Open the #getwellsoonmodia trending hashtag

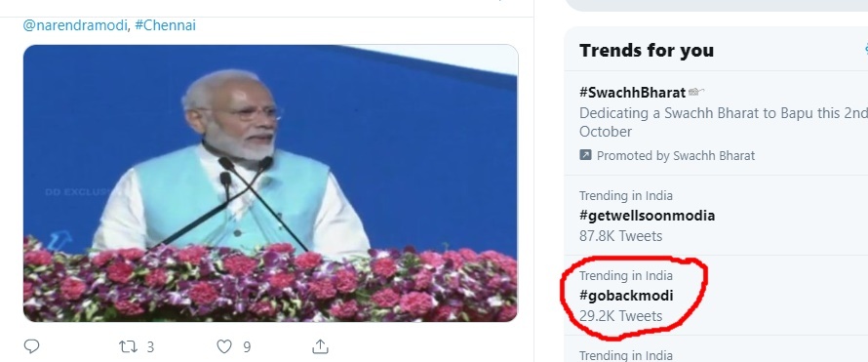[648, 216]
